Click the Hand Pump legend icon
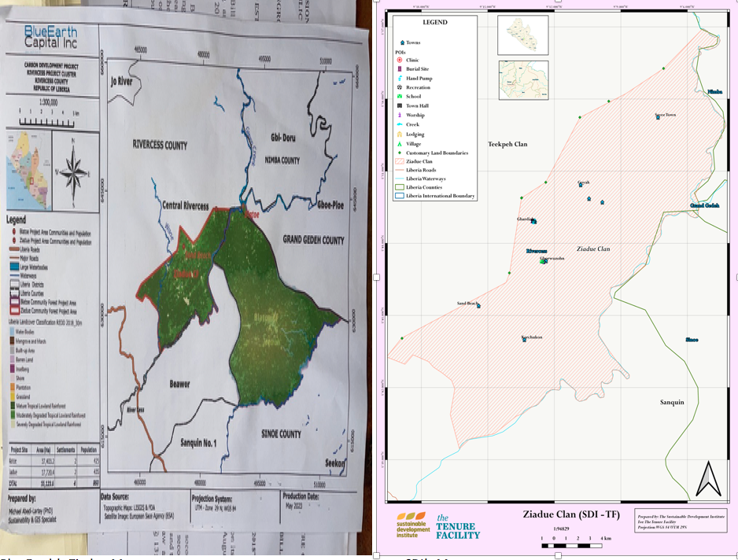Image resolution: width=738 pixels, height=560 pixels. tap(400, 79)
